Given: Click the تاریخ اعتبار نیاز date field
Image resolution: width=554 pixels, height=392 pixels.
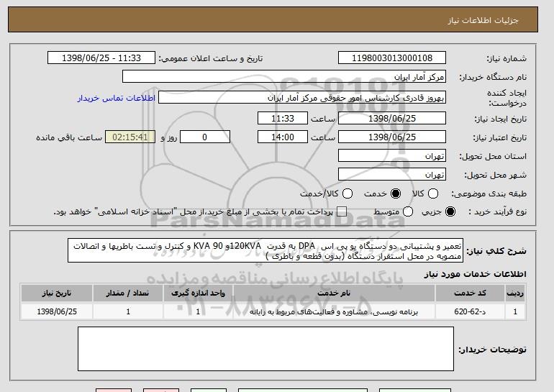Looking at the screenshot, I should pyautogui.click(x=392, y=137).
